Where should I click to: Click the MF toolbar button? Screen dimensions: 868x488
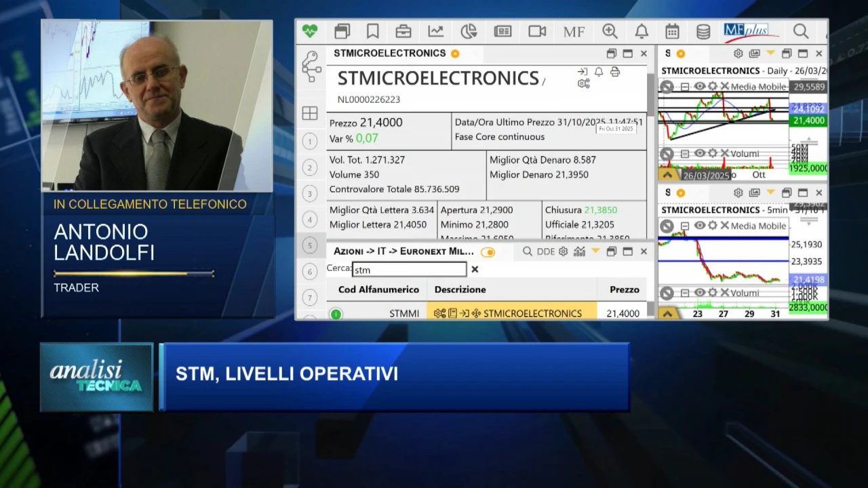click(x=574, y=31)
